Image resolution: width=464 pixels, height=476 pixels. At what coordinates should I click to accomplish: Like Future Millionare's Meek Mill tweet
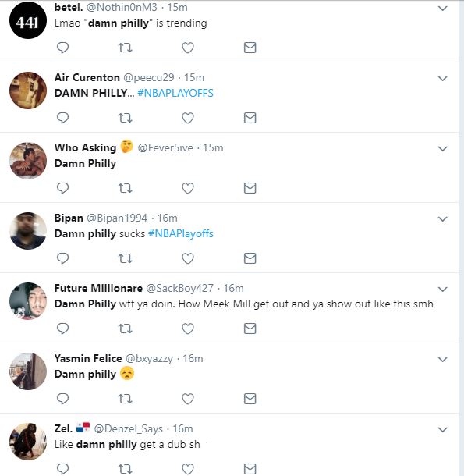tap(188, 329)
